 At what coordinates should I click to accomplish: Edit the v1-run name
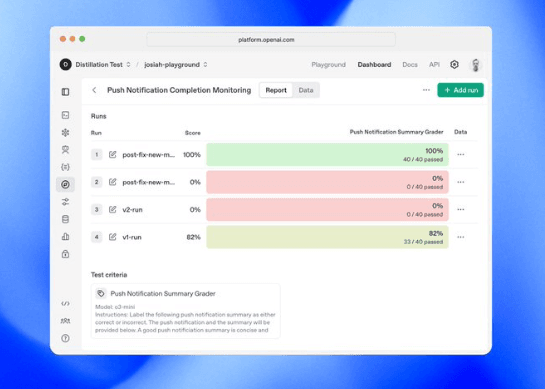pyautogui.click(x=113, y=237)
